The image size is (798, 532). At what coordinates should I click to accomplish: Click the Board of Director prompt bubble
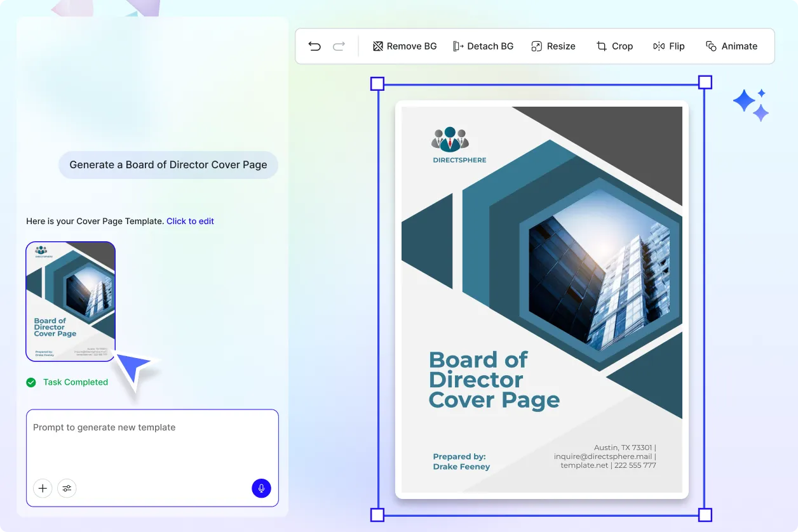click(x=168, y=164)
